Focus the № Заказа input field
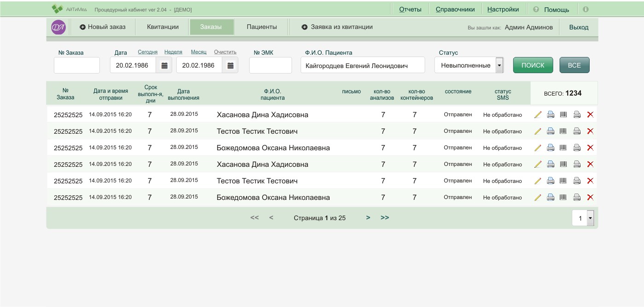 pyautogui.click(x=77, y=65)
